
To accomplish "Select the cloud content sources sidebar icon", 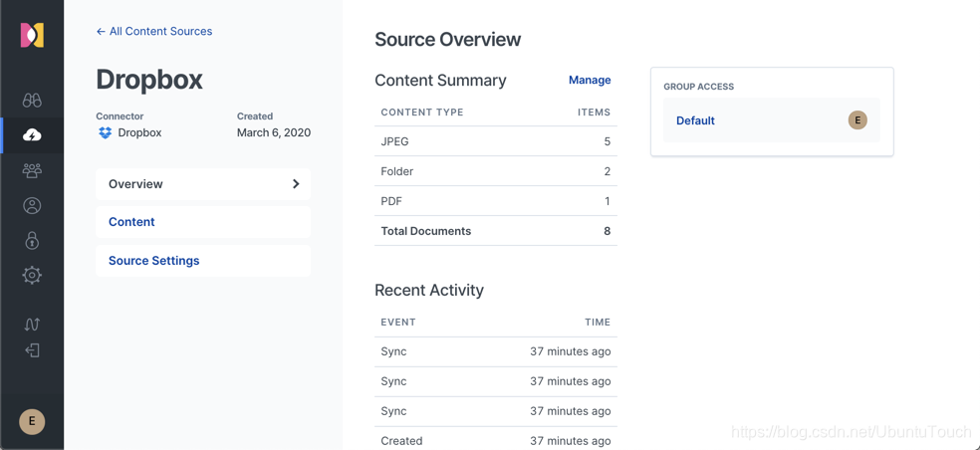I will coord(32,135).
